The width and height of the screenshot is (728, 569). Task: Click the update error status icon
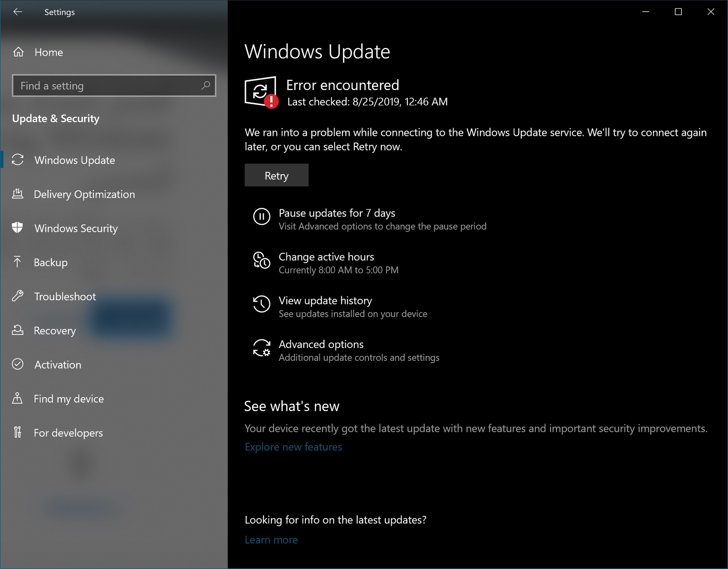click(x=261, y=92)
